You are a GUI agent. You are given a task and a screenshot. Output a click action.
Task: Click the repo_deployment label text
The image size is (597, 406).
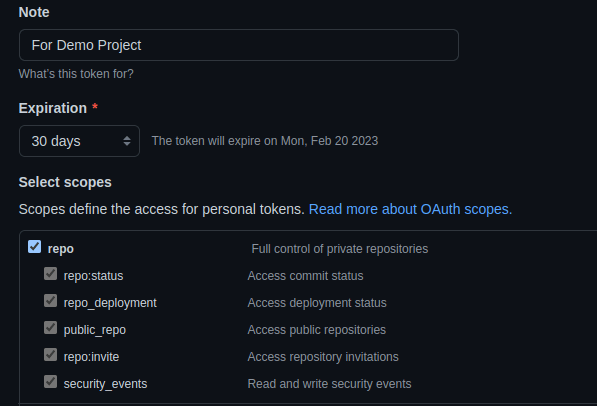[110, 303]
